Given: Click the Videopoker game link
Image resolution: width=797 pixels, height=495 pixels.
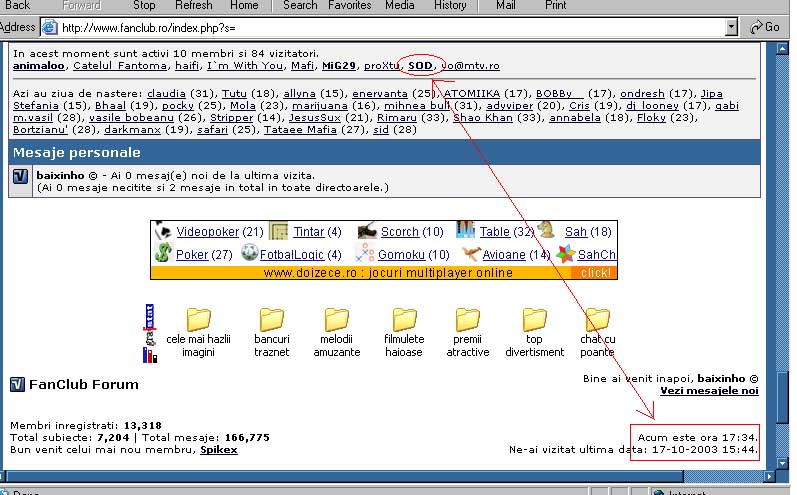Looking at the screenshot, I should tap(208, 232).
